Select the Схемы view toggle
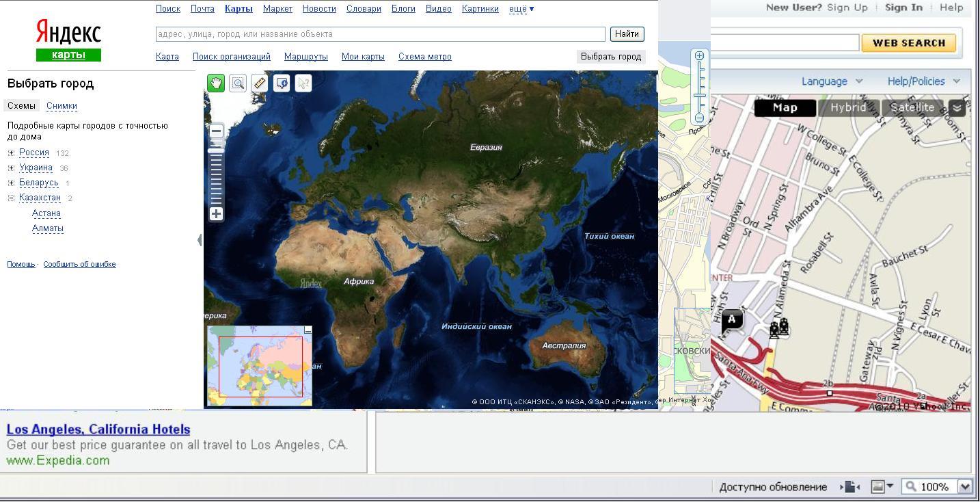Viewport: 980px width, 502px height. [21, 106]
